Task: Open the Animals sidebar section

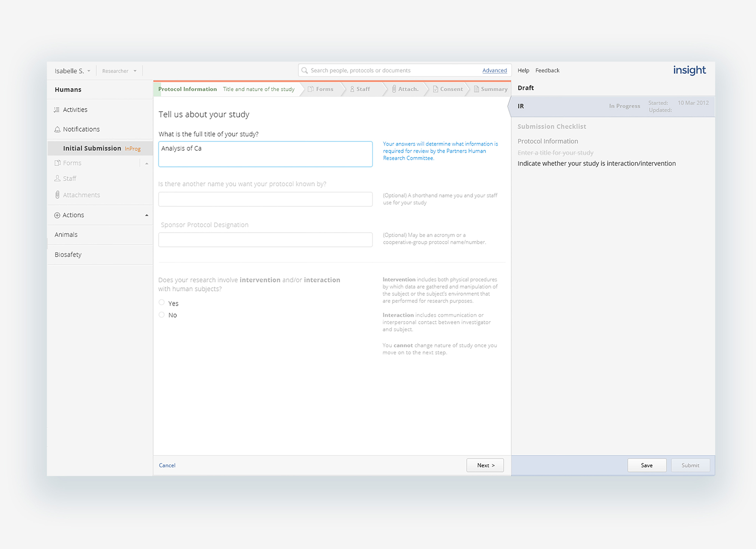Action: coord(66,235)
